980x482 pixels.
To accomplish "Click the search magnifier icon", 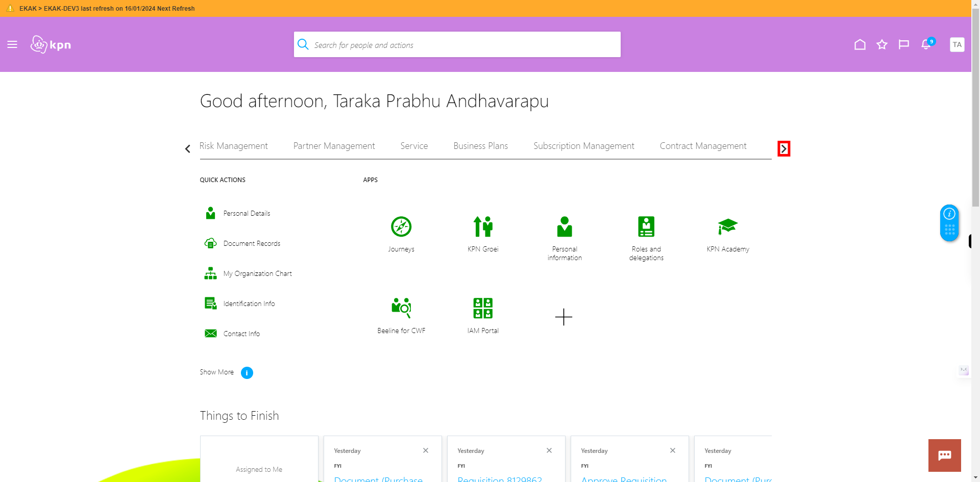I will tap(303, 44).
